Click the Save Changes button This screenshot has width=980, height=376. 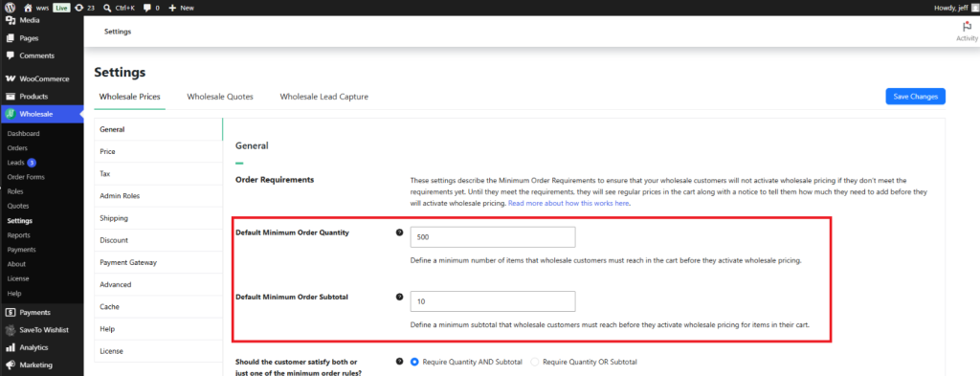[915, 97]
